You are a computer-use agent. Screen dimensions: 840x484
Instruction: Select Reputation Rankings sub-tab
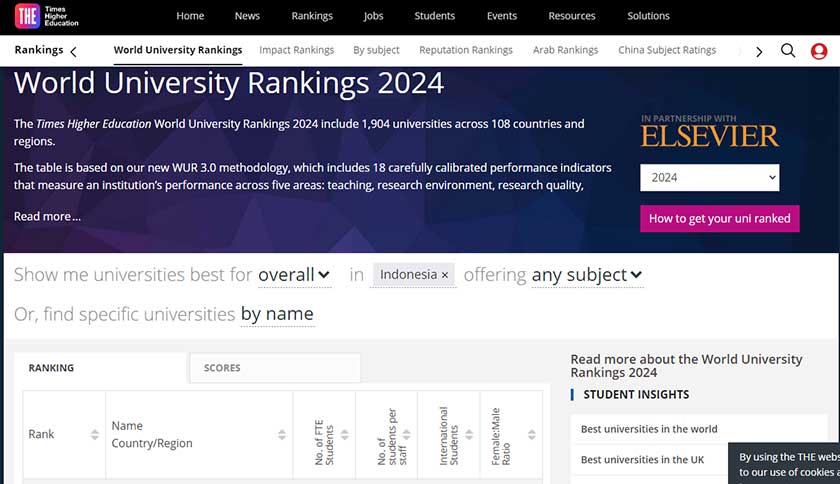pos(466,50)
